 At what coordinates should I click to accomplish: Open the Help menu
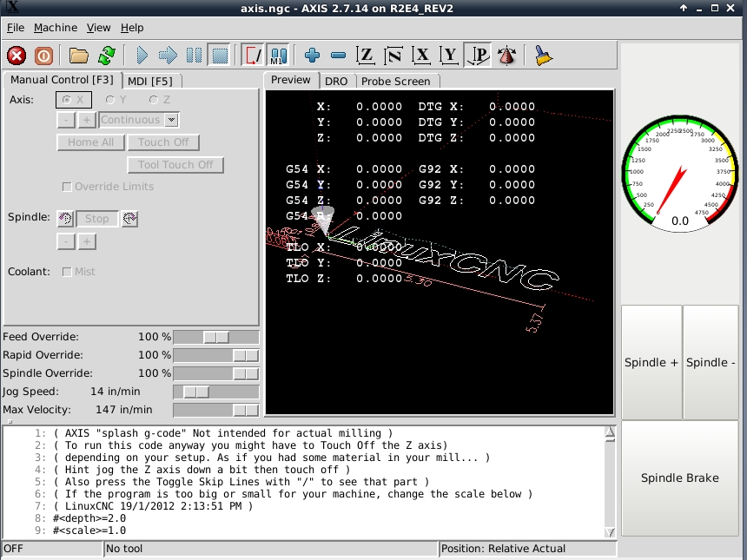(x=132, y=28)
